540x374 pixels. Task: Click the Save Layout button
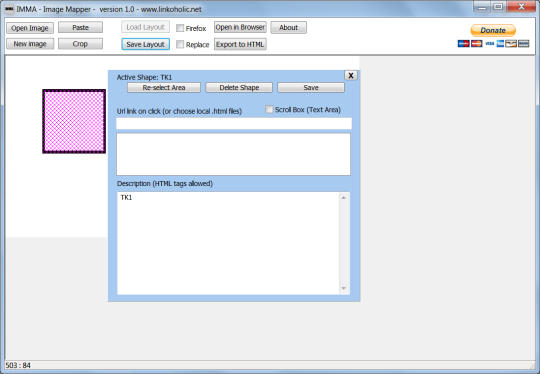pos(145,44)
